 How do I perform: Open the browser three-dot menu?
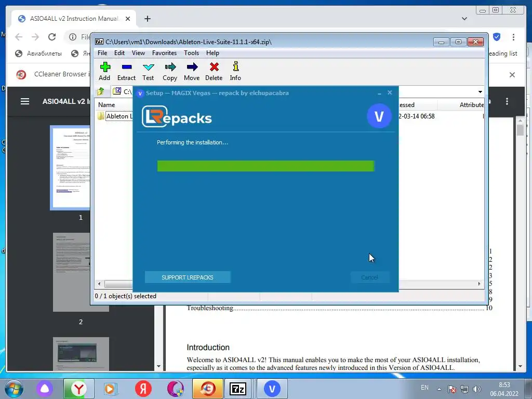pyautogui.click(x=513, y=37)
